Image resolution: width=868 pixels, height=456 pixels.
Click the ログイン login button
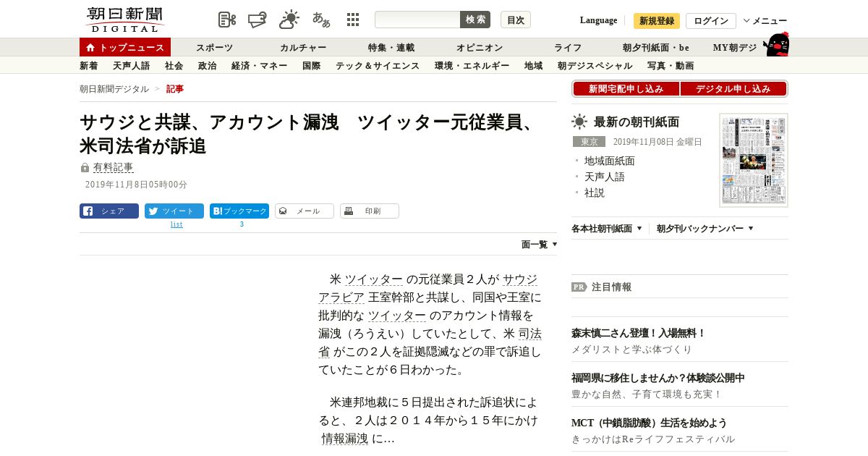pyautogui.click(x=711, y=21)
